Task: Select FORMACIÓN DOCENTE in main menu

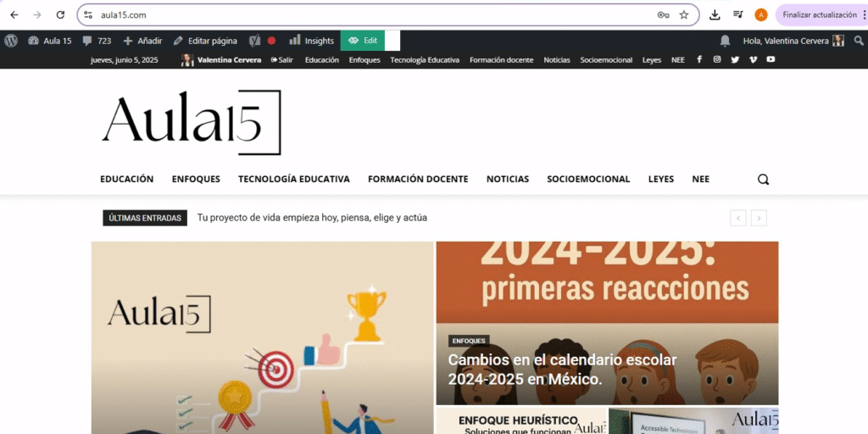Action: pyautogui.click(x=418, y=179)
